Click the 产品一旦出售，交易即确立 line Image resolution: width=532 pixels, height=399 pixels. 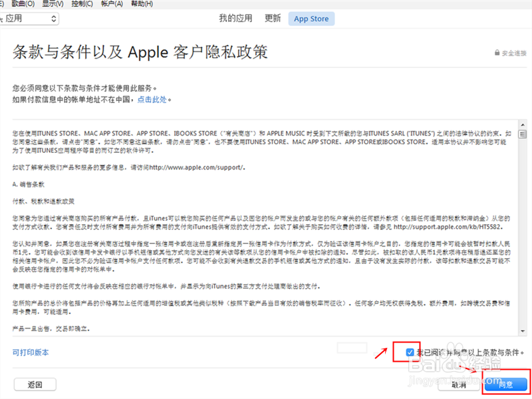51,329
